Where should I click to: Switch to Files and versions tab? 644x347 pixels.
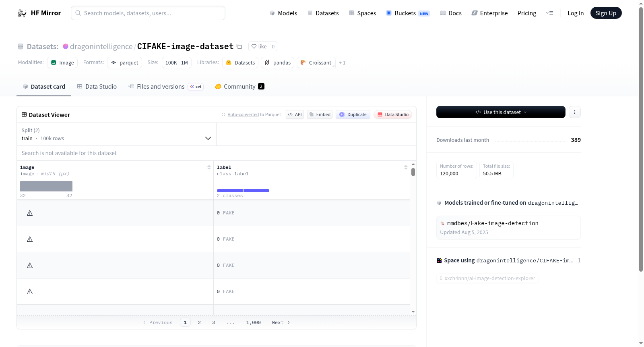click(x=166, y=87)
